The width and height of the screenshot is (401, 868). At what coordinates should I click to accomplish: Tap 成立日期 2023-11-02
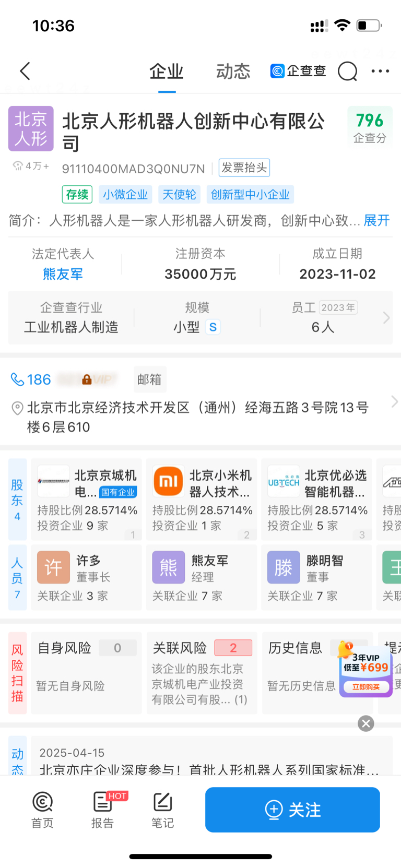tap(337, 264)
